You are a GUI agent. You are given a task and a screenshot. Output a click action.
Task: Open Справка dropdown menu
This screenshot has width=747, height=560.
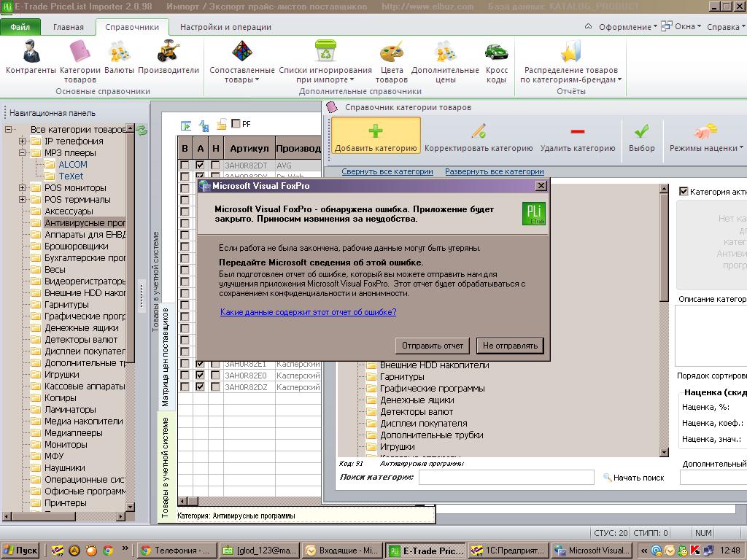(726, 27)
